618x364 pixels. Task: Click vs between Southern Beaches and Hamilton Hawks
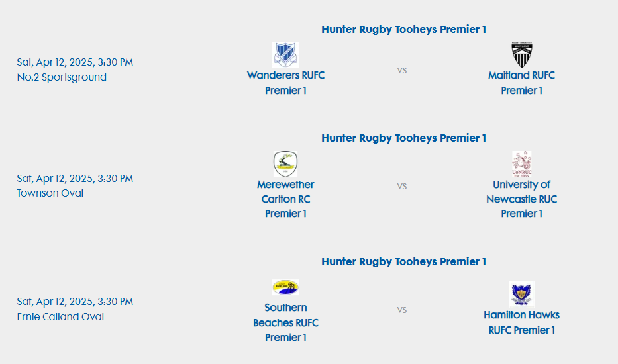[x=401, y=310]
